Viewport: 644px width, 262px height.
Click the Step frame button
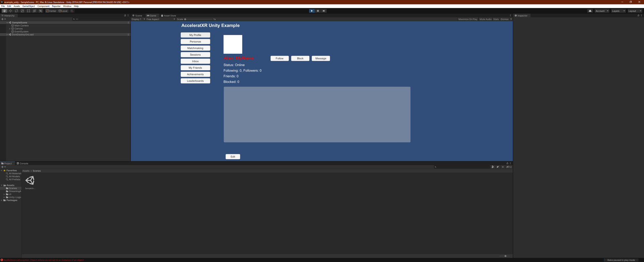324,11
